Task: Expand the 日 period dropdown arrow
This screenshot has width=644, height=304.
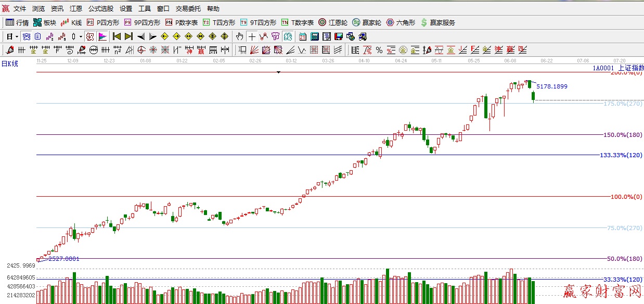Action: point(17,36)
